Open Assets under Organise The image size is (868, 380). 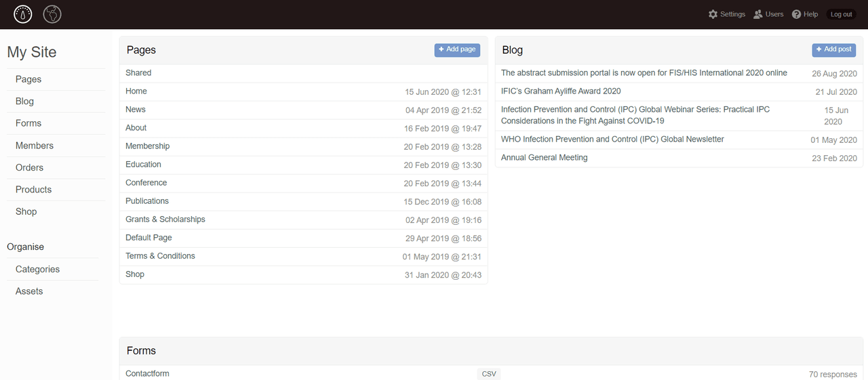tap(29, 291)
